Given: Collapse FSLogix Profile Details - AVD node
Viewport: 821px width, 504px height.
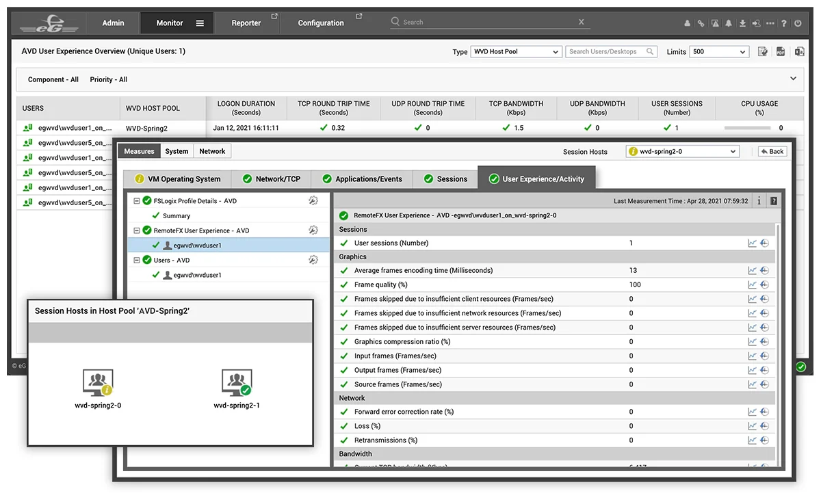Looking at the screenshot, I should [x=137, y=201].
